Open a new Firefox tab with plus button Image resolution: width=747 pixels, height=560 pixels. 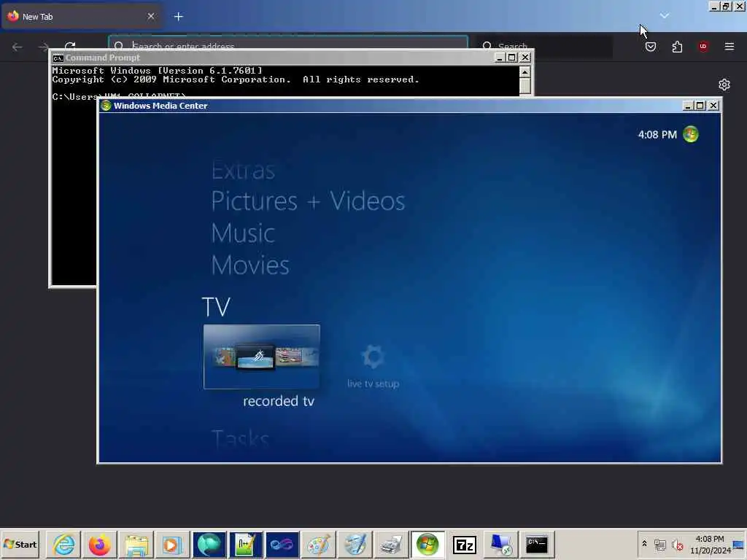pyautogui.click(x=179, y=17)
